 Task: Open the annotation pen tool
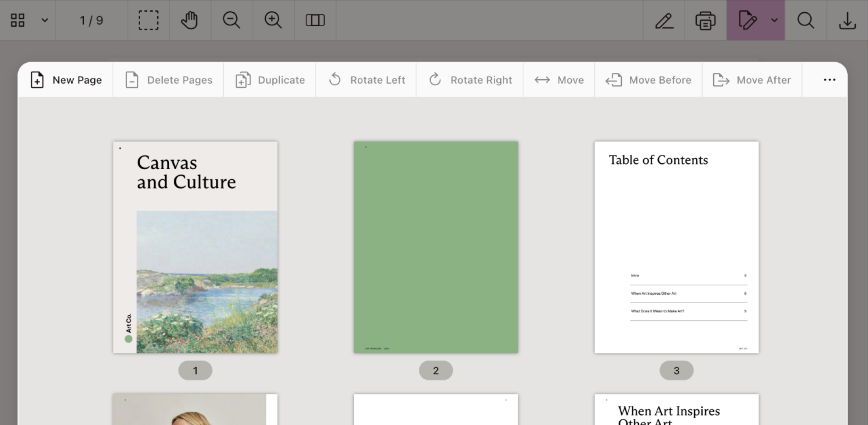pyautogui.click(x=664, y=20)
